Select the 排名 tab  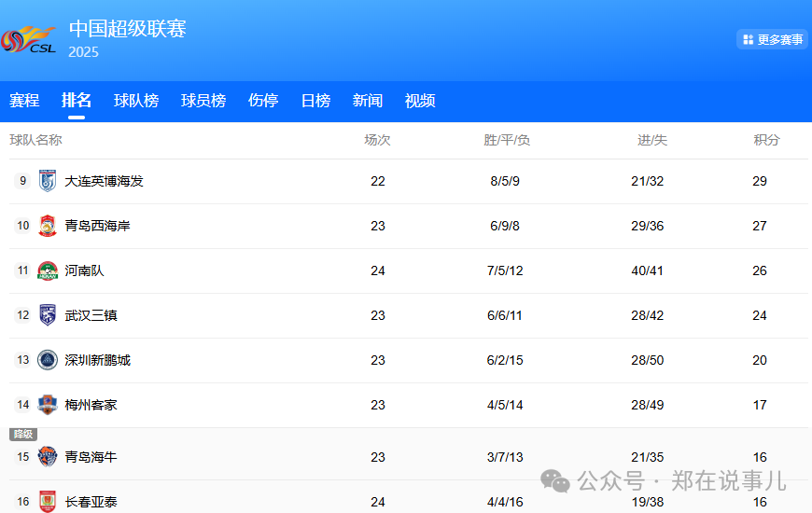[77, 101]
